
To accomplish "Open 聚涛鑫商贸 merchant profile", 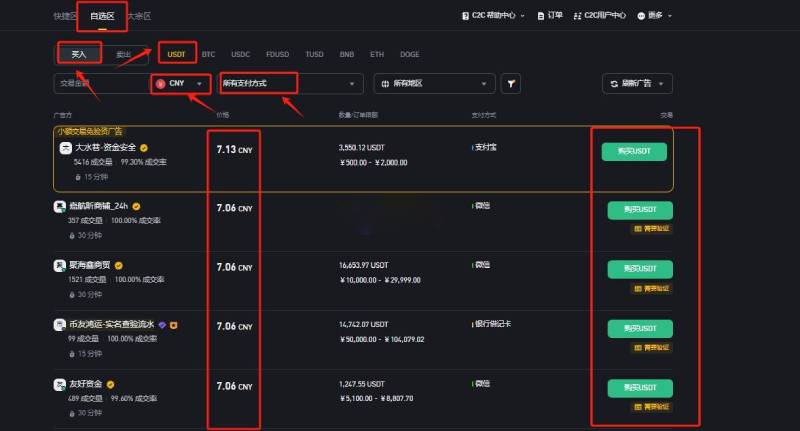I will [x=90, y=265].
